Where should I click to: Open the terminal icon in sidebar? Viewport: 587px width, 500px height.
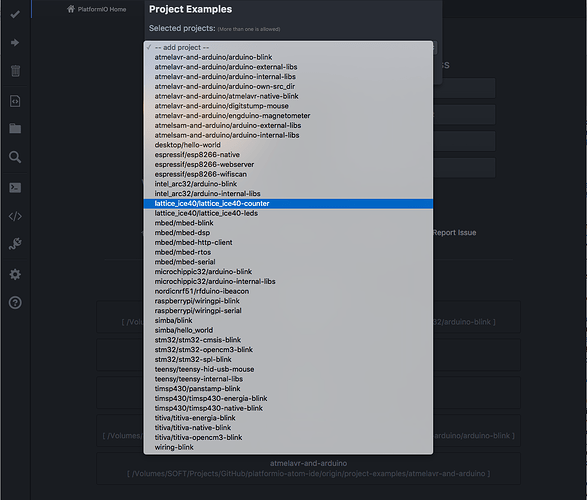(x=15, y=188)
